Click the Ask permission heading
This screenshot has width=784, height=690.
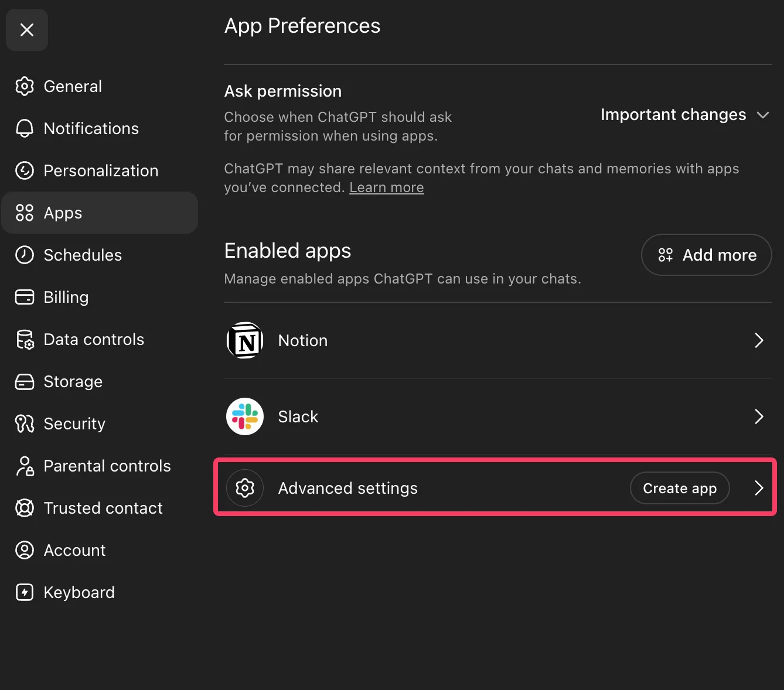[283, 91]
